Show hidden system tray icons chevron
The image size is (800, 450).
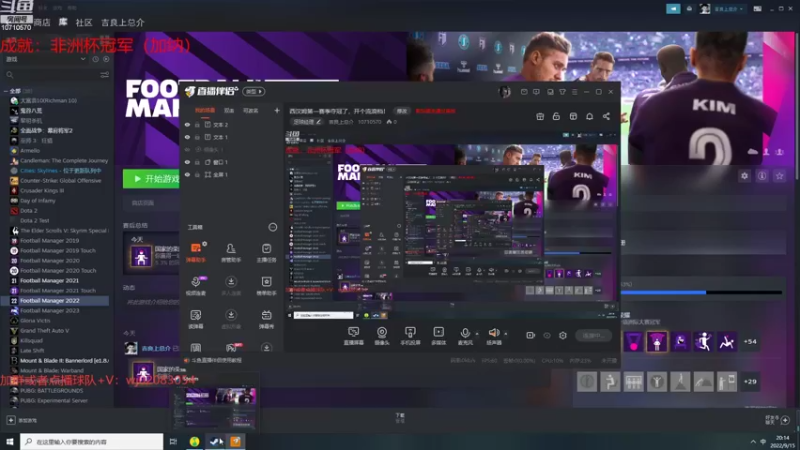coord(753,441)
